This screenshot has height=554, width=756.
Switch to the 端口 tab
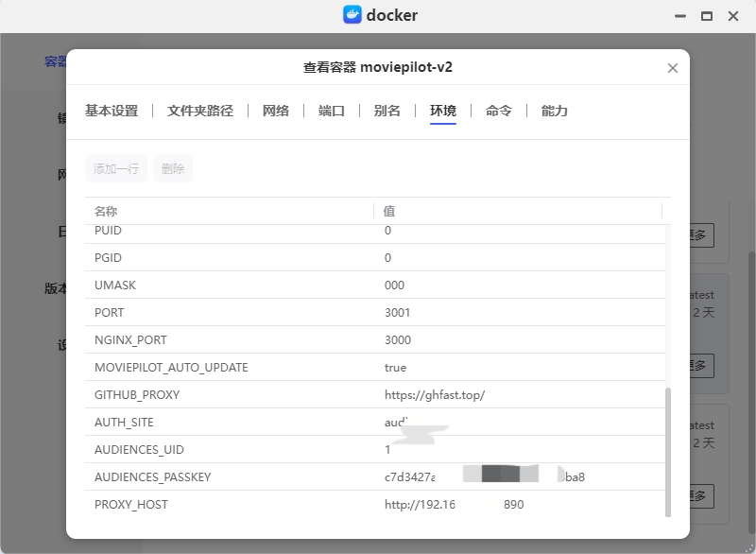coord(332,111)
